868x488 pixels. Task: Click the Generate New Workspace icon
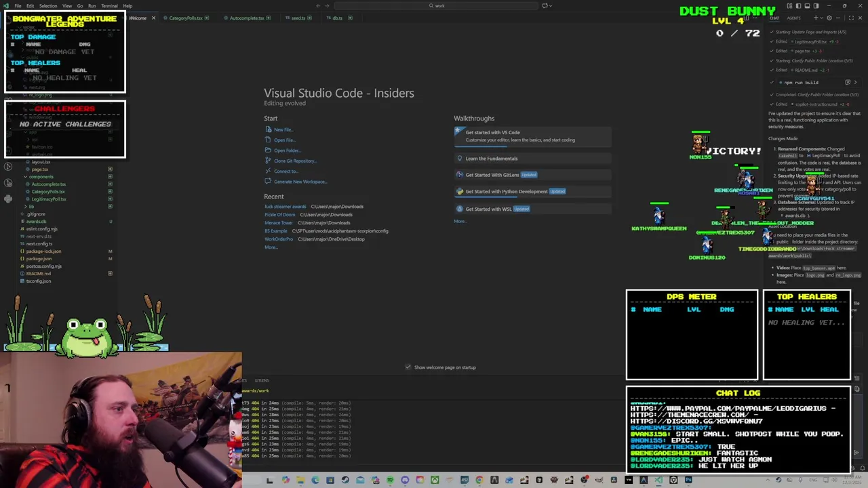click(268, 182)
